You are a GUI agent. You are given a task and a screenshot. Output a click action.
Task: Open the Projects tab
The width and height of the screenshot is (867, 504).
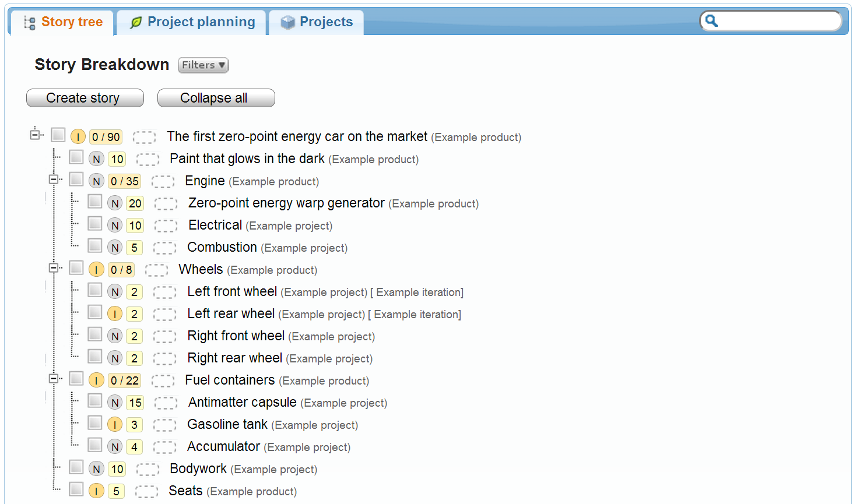(317, 22)
